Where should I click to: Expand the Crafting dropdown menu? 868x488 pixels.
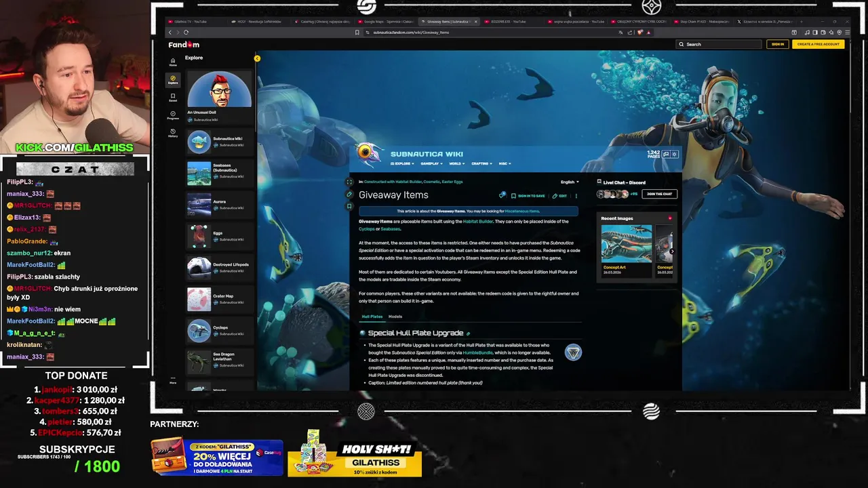pyautogui.click(x=481, y=163)
